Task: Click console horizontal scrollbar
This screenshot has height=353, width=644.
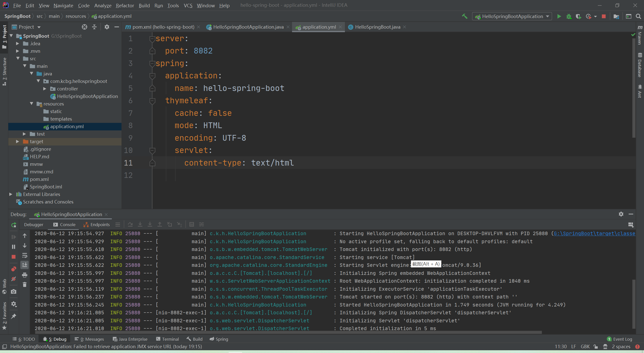Action: pos(288,332)
